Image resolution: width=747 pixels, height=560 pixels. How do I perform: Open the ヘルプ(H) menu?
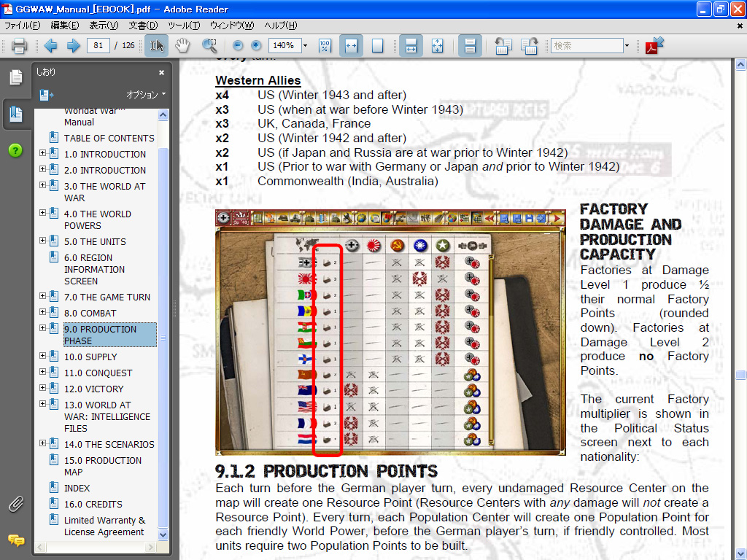(280, 26)
